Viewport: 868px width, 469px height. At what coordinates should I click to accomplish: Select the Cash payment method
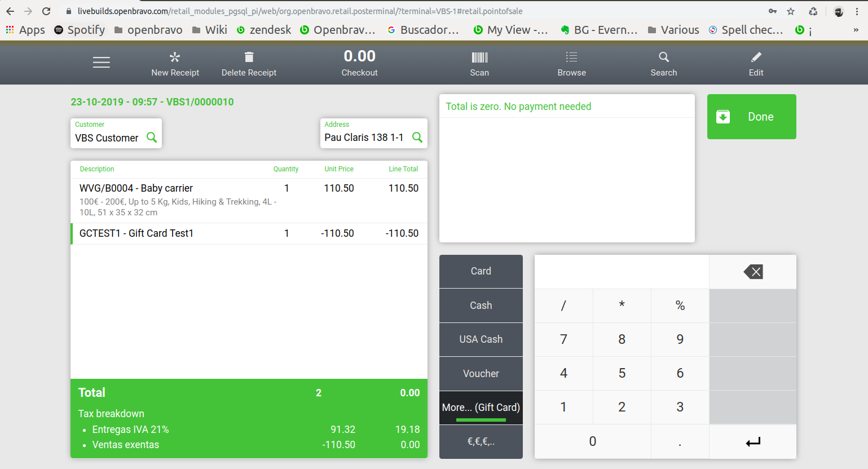click(x=481, y=306)
